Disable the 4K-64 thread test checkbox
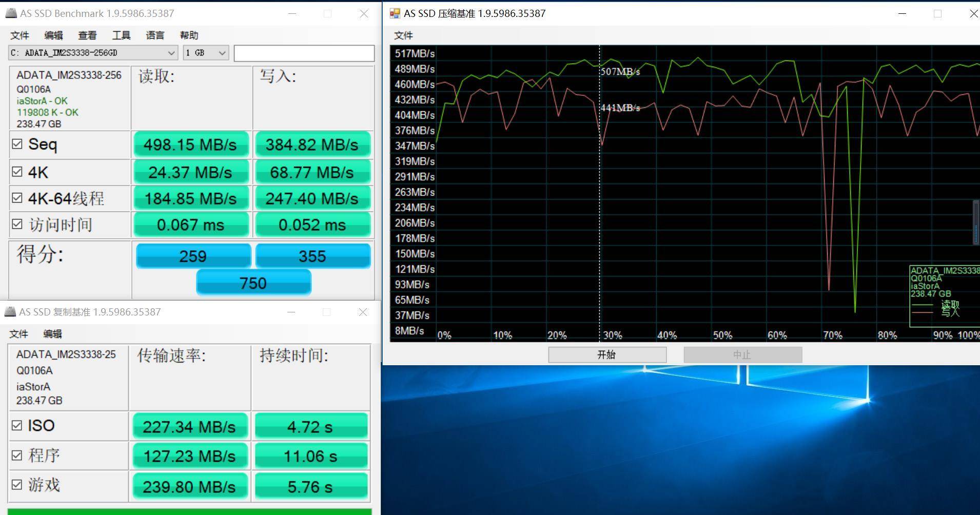Screen dimensions: 980x515 click(17, 198)
